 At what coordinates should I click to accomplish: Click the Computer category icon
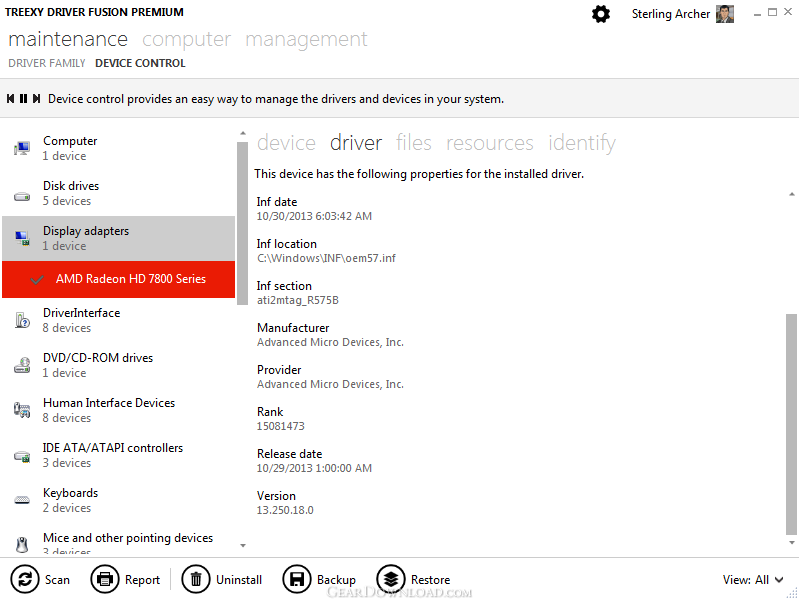[x=22, y=148]
